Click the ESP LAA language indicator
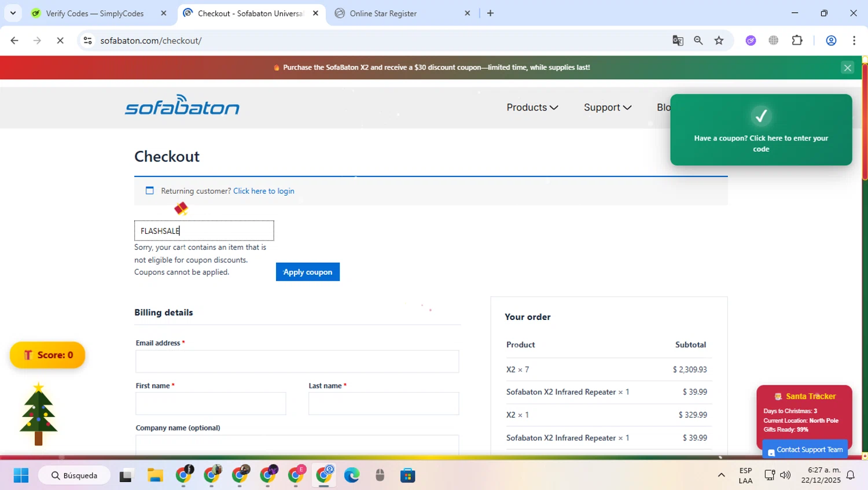This screenshot has width=868, height=490. 746,476
